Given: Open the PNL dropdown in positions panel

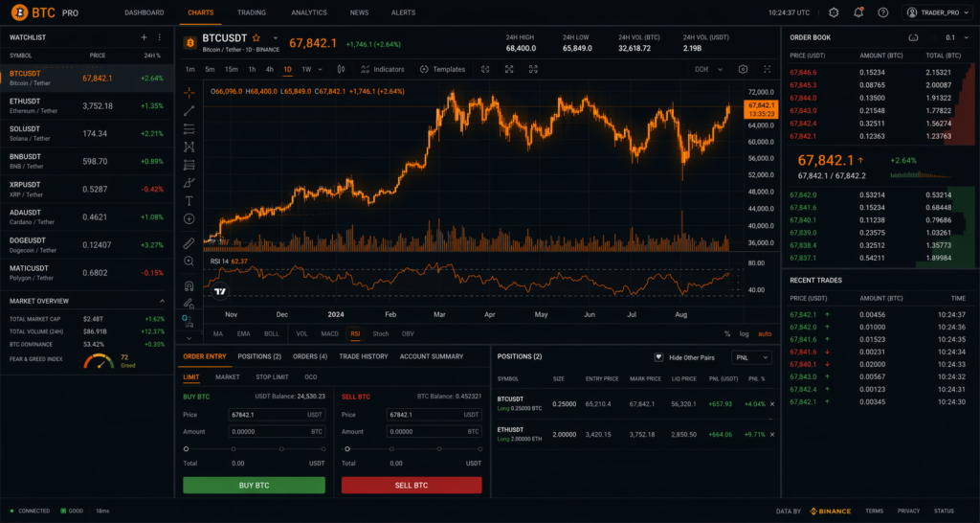Looking at the screenshot, I should pyautogui.click(x=751, y=357).
